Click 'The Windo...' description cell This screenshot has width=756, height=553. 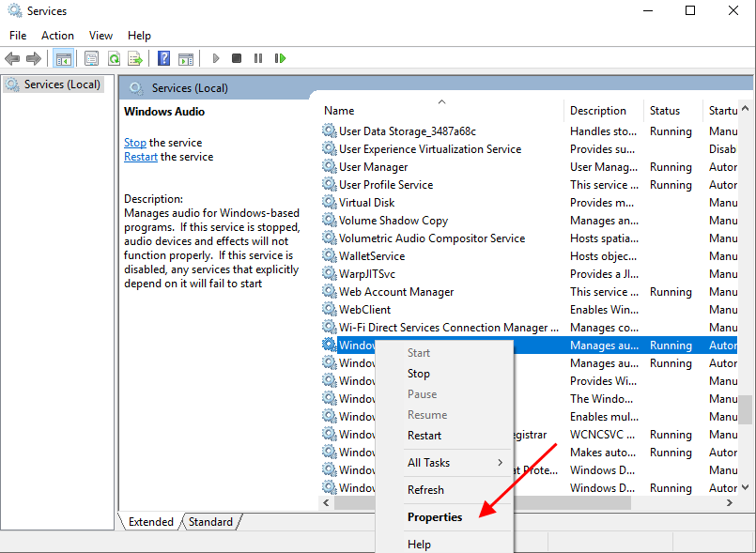point(601,399)
